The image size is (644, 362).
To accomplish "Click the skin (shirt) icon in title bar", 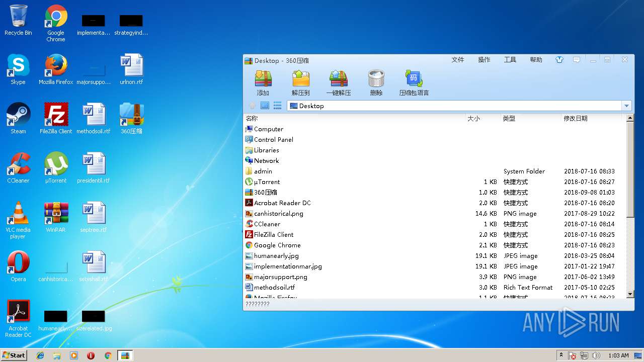I will [x=559, y=60].
